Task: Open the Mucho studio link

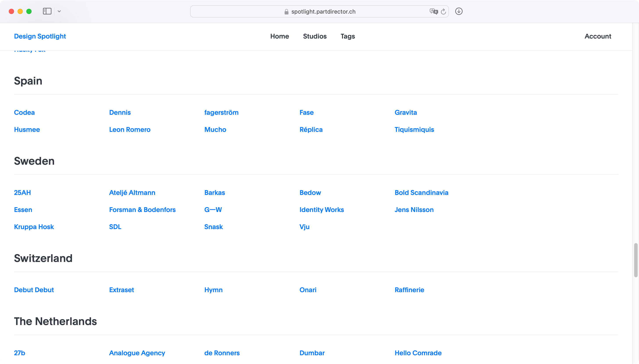Action: pyautogui.click(x=215, y=129)
